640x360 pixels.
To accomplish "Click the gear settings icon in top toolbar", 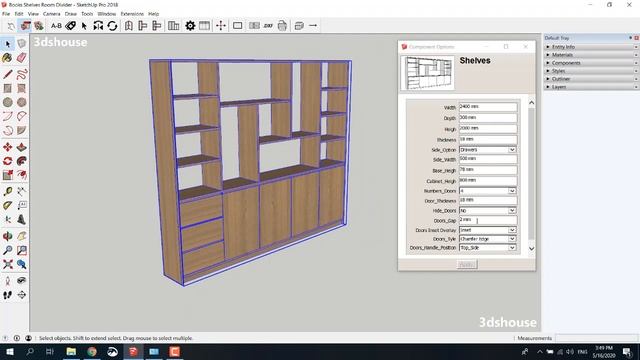I will [x=190, y=26].
